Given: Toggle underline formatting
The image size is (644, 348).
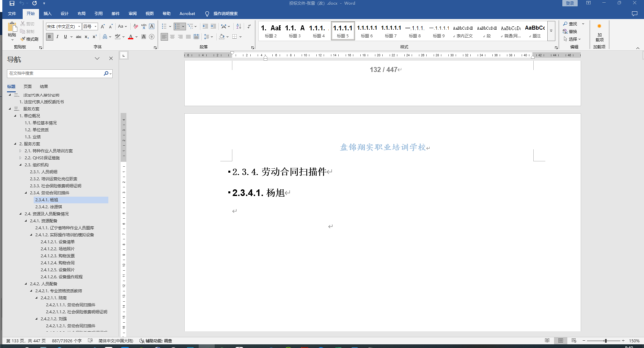Looking at the screenshot, I should (x=65, y=37).
